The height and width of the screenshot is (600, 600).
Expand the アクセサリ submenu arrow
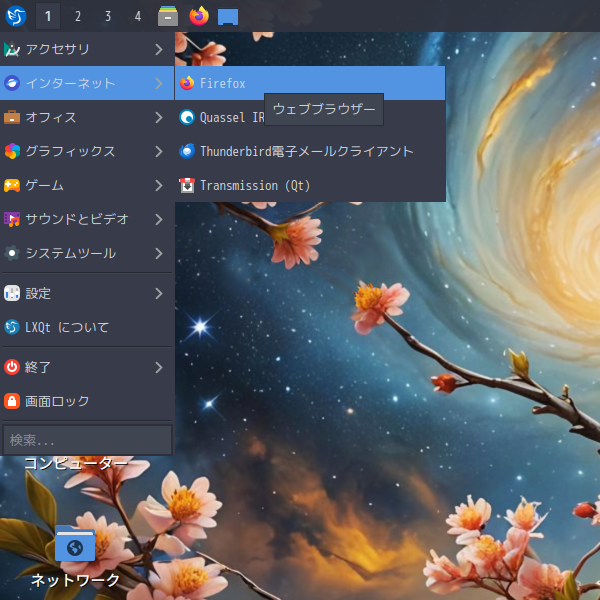click(x=159, y=49)
